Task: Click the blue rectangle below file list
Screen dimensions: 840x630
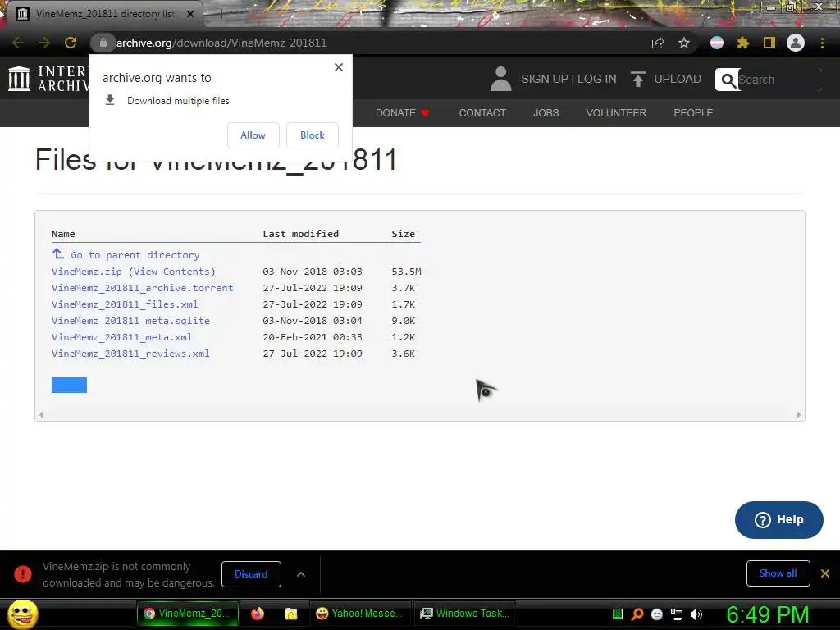Action: pos(69,386)
